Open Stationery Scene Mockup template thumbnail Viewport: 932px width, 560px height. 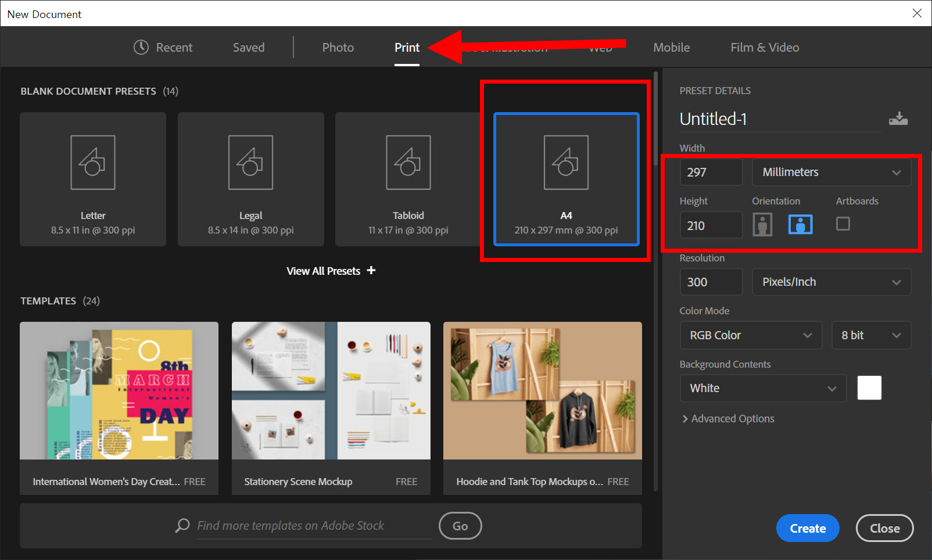click(x=331, y=391)
